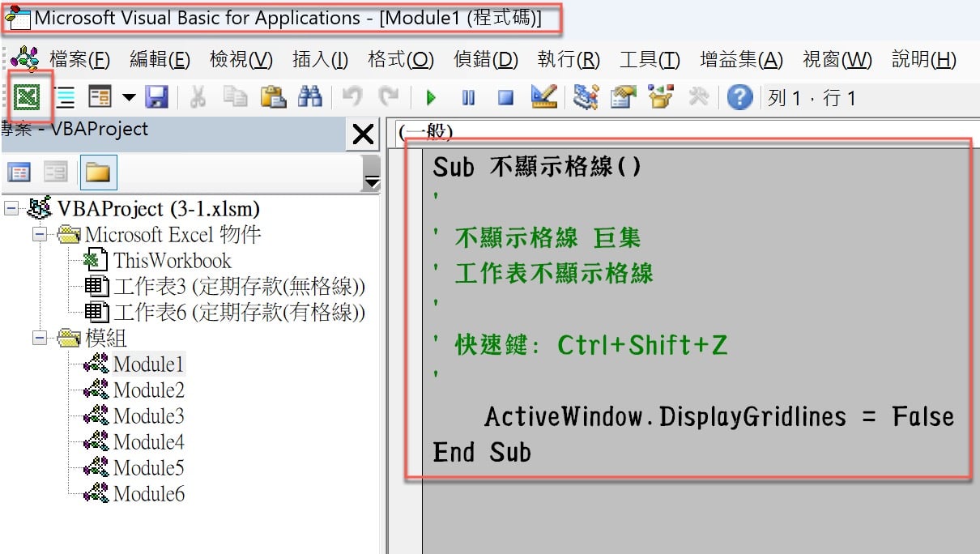Close the VBAProject explorer panel
This screenshot has height=554, width=980.
click(363, 134)
